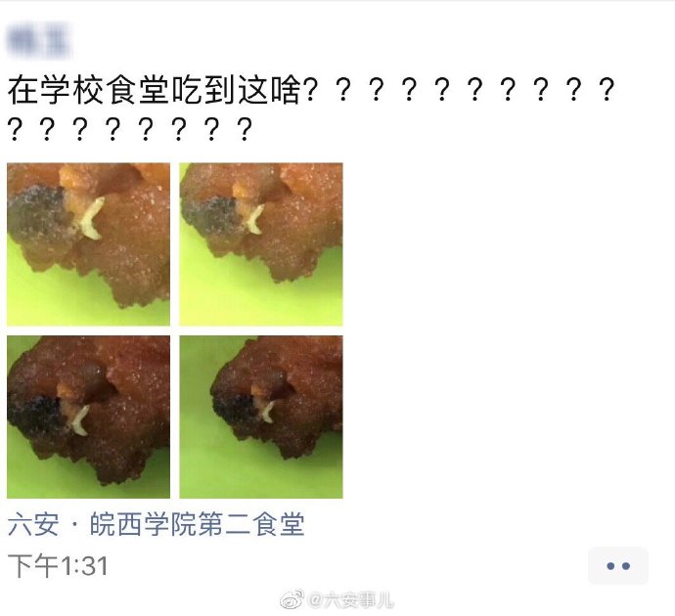This screenshot has width=675, height=616.
Task: View the bottom-right food photo thumbnail
Action: pos(261,417)
